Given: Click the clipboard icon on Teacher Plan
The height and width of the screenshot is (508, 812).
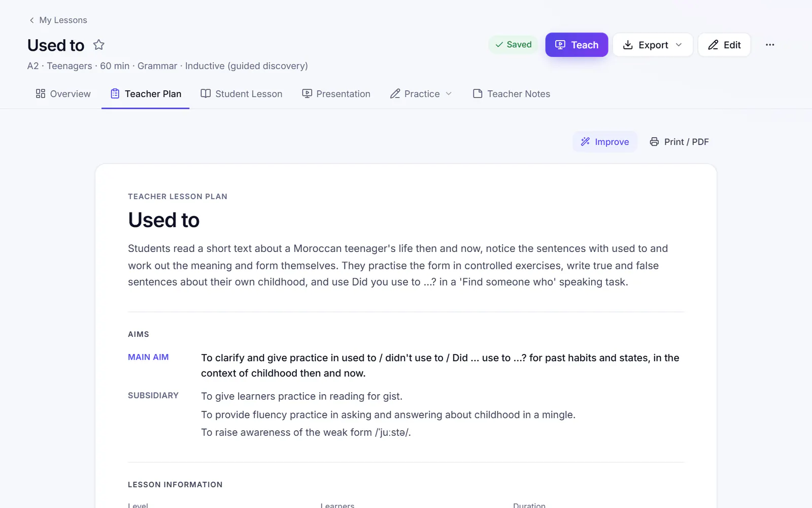Looking at the screenshot, I should click(115, 93).
